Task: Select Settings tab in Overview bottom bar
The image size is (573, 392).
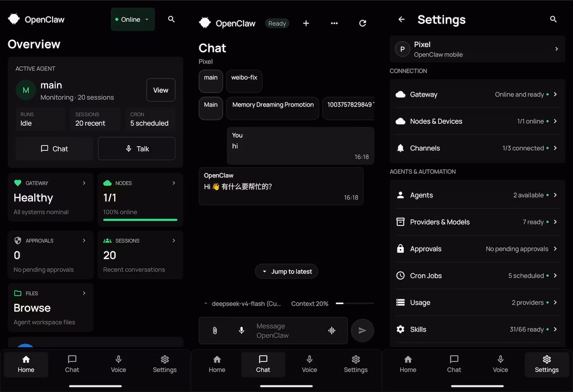Action: point(165,364)
